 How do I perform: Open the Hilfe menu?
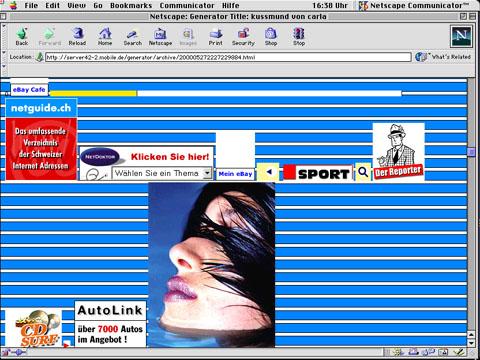coord(231,5)
